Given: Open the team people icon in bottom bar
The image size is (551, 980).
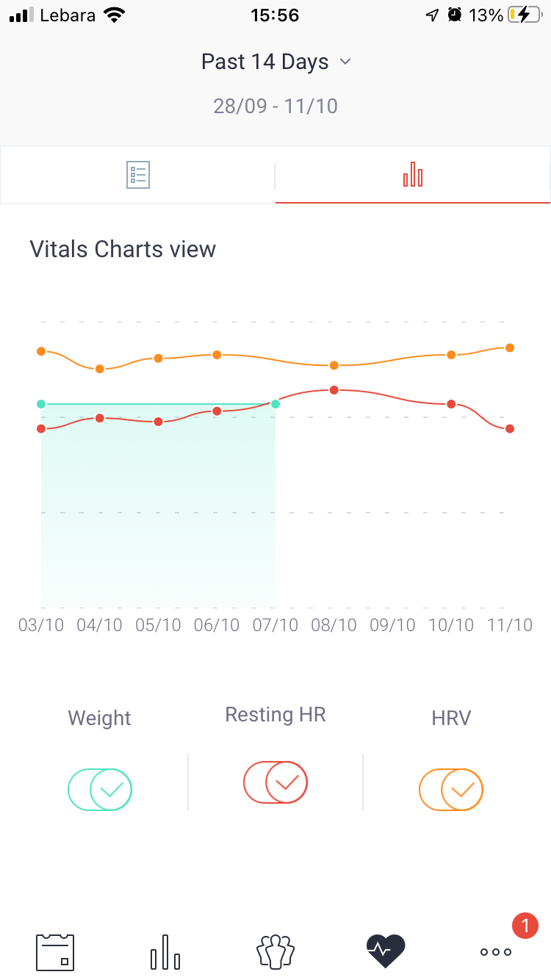Looking at the screenshot, I should coord(275,951).
